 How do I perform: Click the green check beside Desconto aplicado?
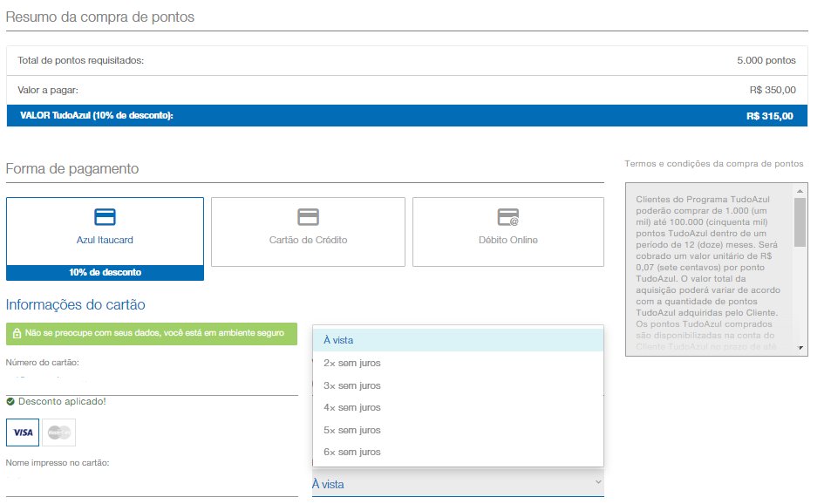pos(10,402)
